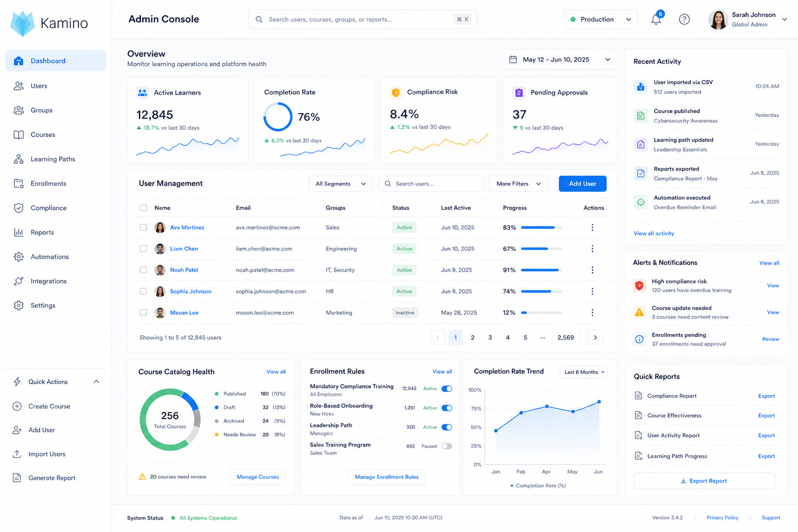The height and width of the screenshot is (532, 798).
Task: Click the help question mark icon
Action: (x=684, y=19)
